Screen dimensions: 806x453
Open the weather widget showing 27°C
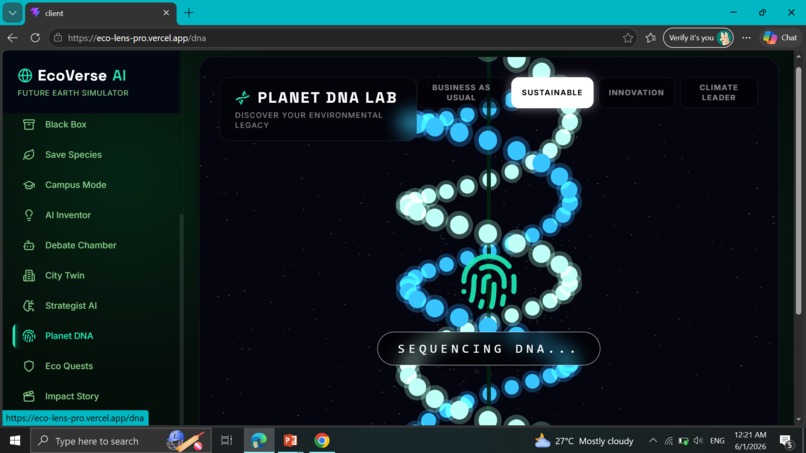coord(584,441)
